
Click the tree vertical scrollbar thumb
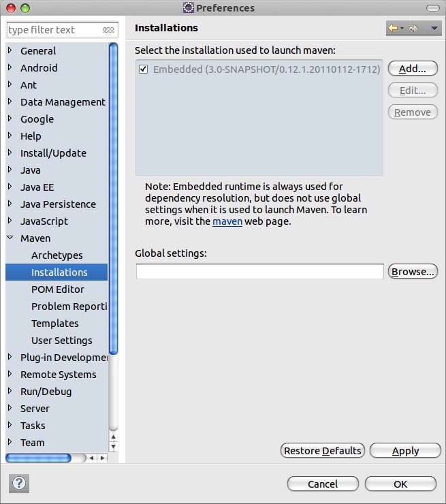click(x=114, y=198)
